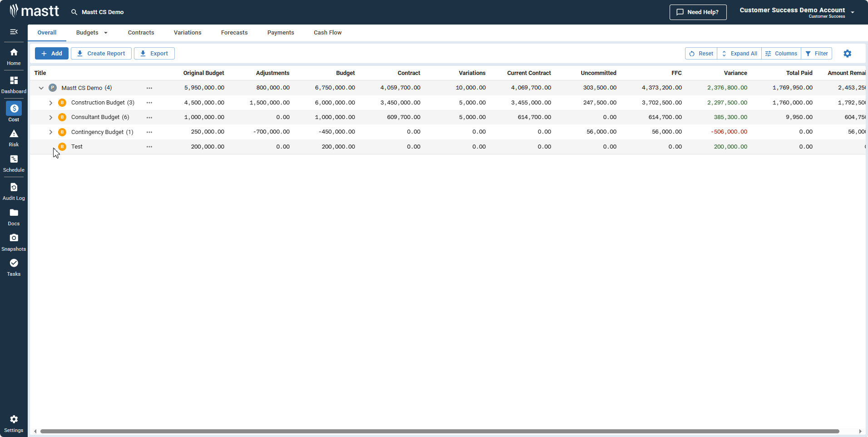The width and height of the screenshot is (868, 437).
Task: Open the table settings gear icon
Action: point(847,53)
